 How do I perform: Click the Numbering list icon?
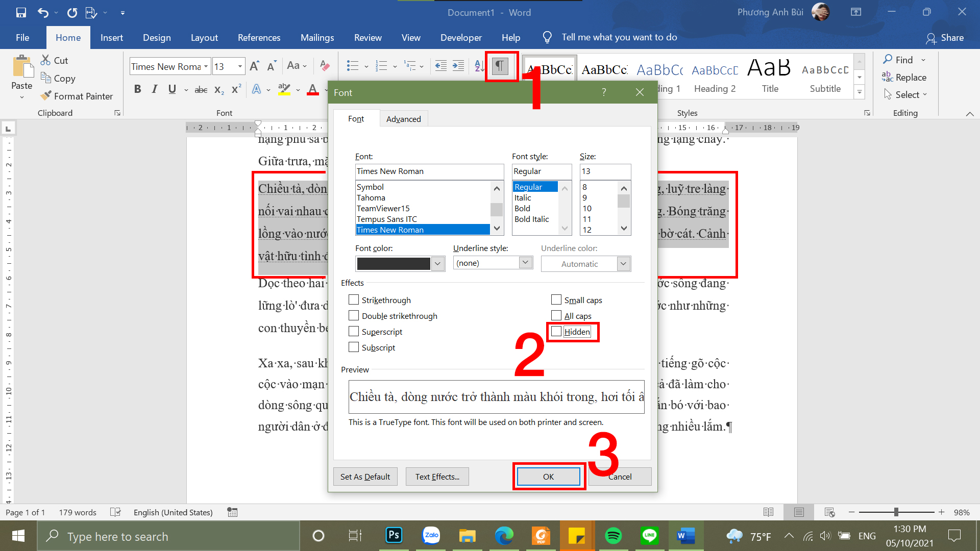[x=381, y=66]
